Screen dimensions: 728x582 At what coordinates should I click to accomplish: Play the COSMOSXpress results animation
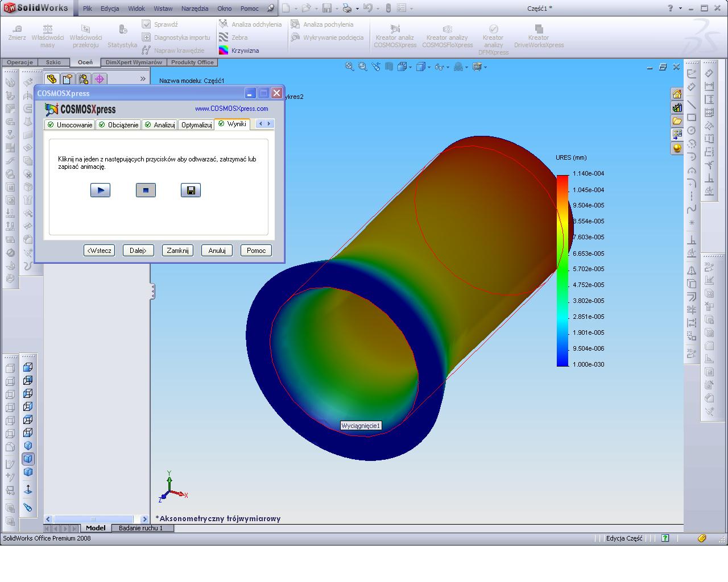[x=100, y=190]
